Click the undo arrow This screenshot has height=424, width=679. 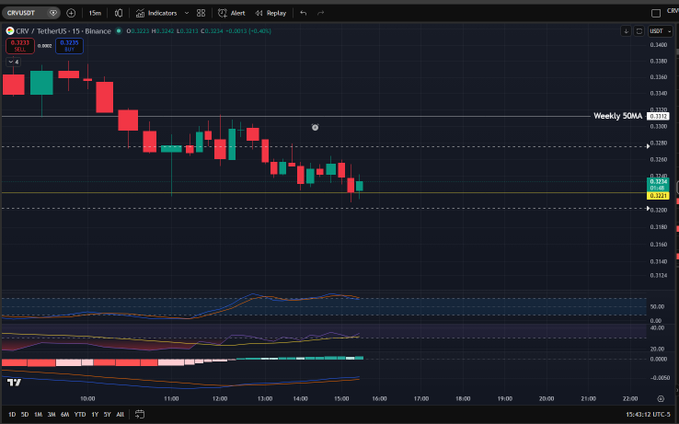point(303,13)
